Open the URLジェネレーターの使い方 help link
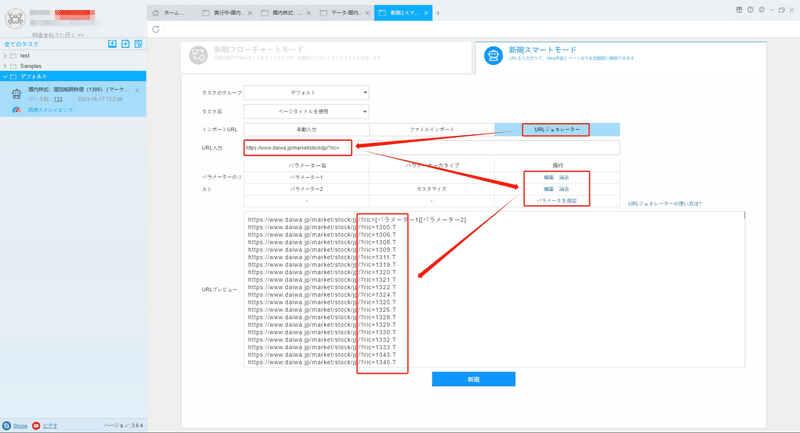The height and width of the screenshot is (433, 800). click(x=665, y=203)
